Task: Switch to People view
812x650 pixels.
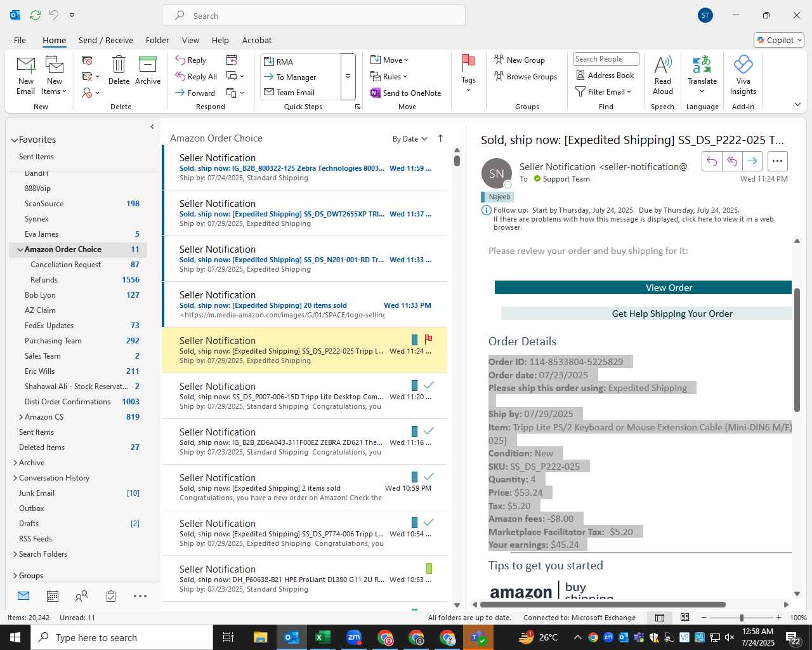Action: click(81, 596)
